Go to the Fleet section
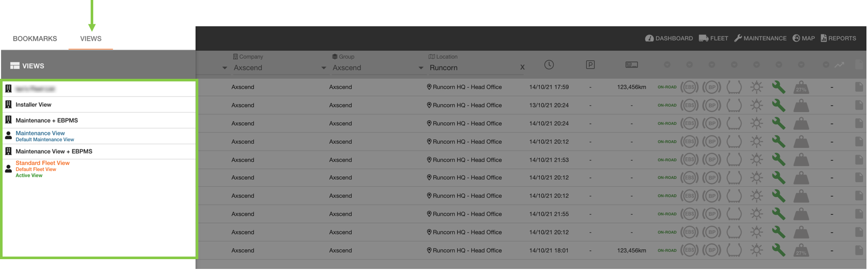868x271 pixels. coord(713,38)
